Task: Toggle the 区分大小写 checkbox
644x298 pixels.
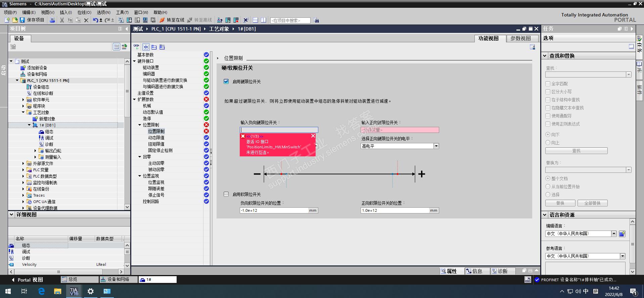Action: (548, 92)
